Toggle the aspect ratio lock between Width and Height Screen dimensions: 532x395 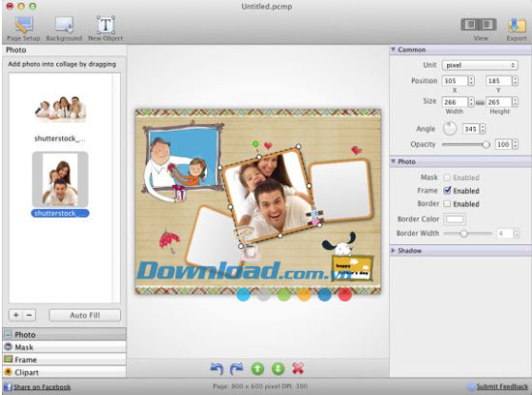pos(480,103)
